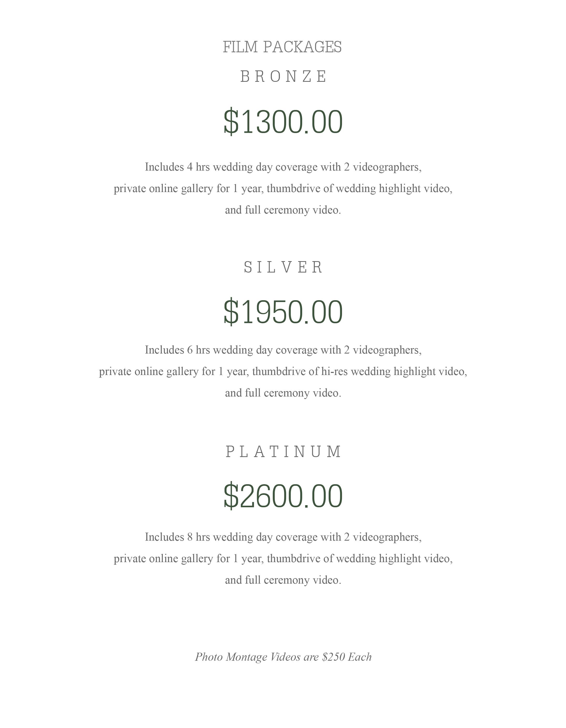Click Platinum 'private online gallery for 1 year' line
This screenshot has height=728, width=566.
click(x=283, y=559)
